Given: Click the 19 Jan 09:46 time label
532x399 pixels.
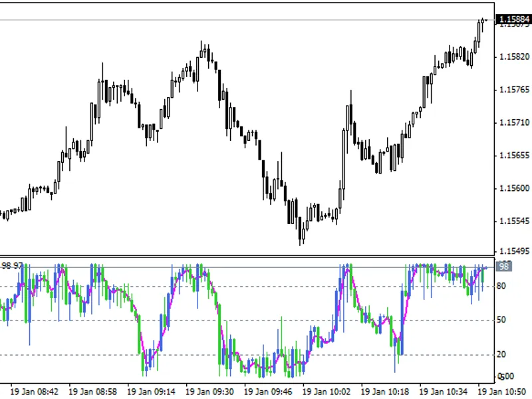Looking at the screenshot, I should point(268,392).
